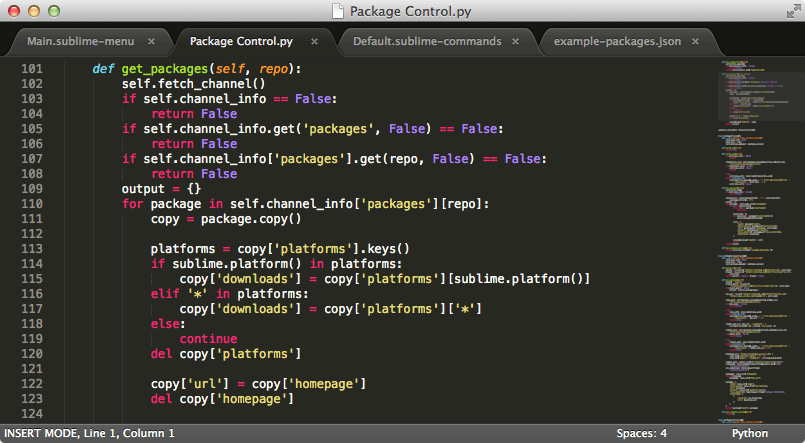Place cursor on get_packages function name
Screen dimensions: 805x443
click(x=165, y=69)
